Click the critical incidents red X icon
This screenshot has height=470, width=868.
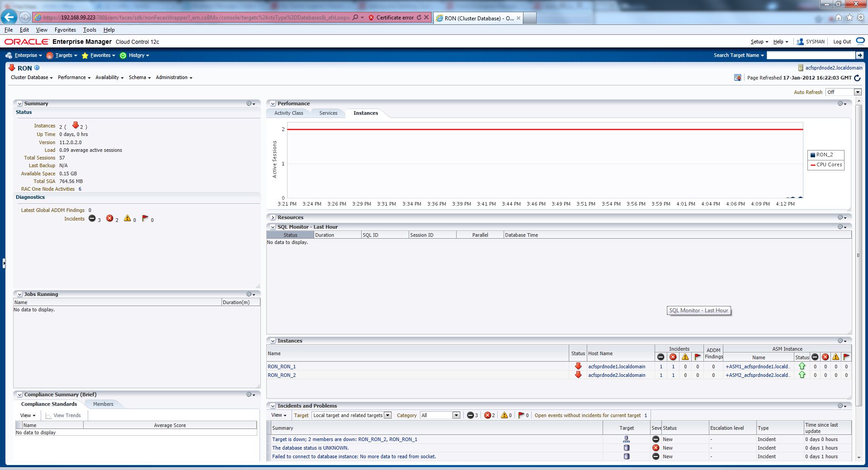tap(109, 218)
